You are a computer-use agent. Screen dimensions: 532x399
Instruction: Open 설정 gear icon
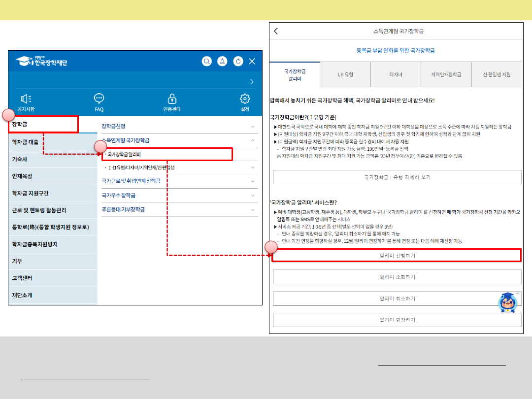[245, 99]
